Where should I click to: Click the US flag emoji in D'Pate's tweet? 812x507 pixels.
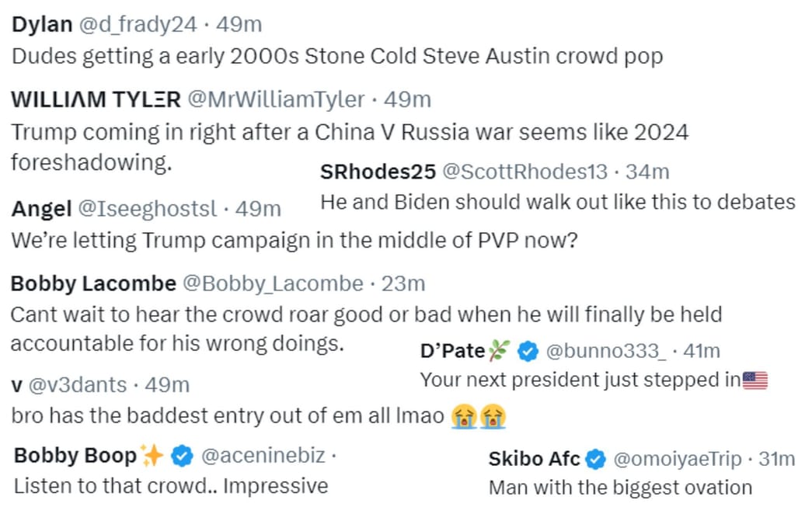pyautogui.click(x=754, y=380)
